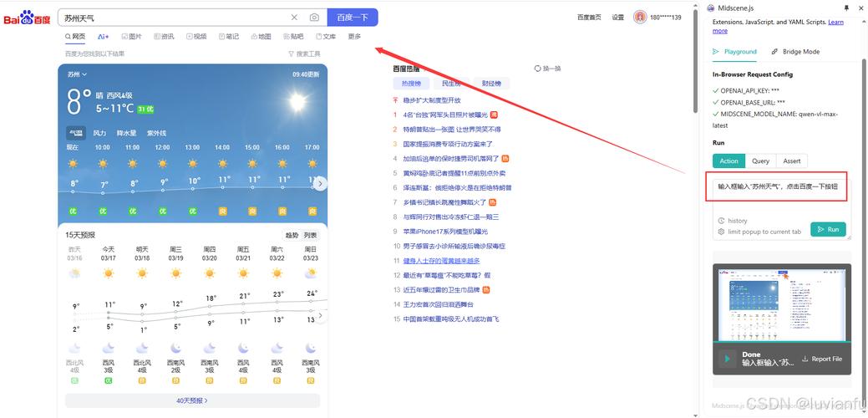Open the 设置 menu

(617, 18)
